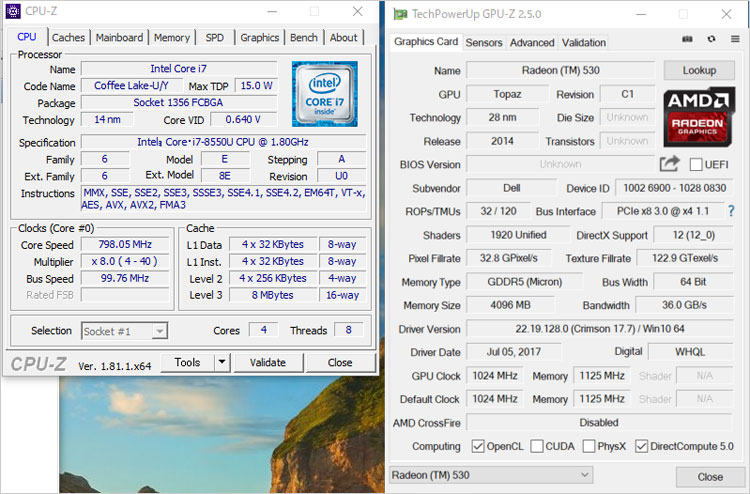Click the Validate button in CPU-Z

pyautogui.click(x=268, y=362)
